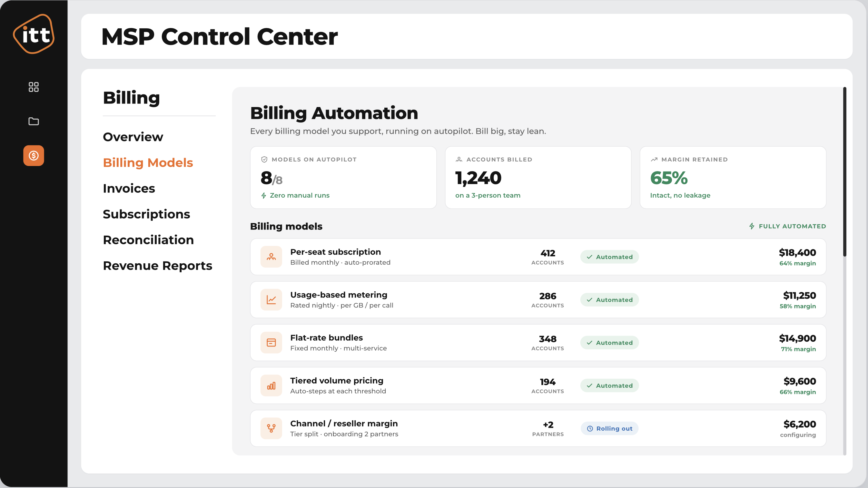The image size is (868, 488).
Task: Go to the Overview menu item
Action: pos(133,137)
